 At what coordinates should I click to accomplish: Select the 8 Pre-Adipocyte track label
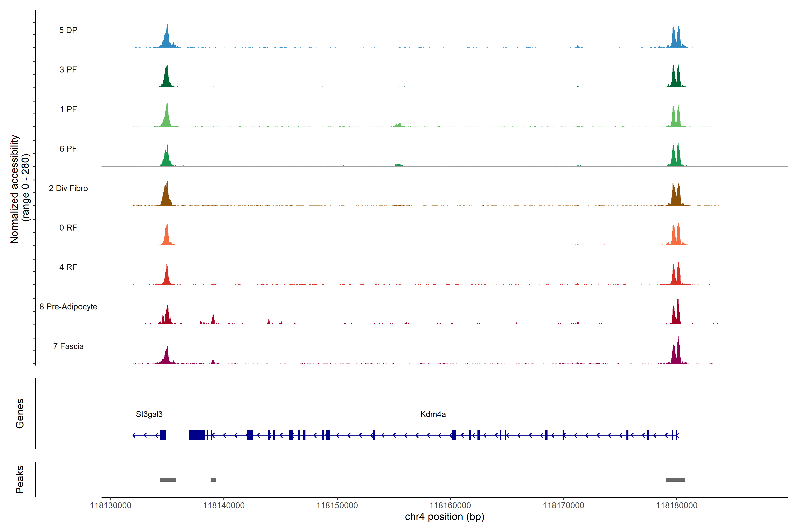point(68,306)
